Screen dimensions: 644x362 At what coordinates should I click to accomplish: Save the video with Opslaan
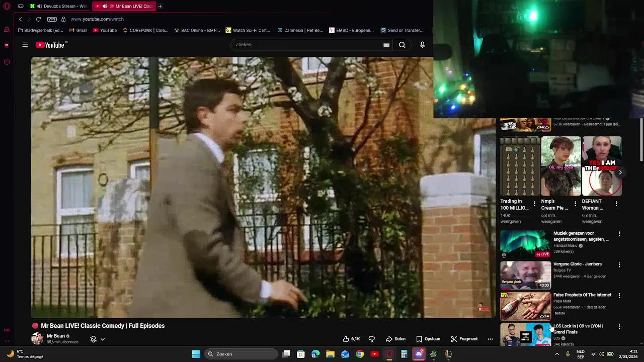click(x=428, y=339)
